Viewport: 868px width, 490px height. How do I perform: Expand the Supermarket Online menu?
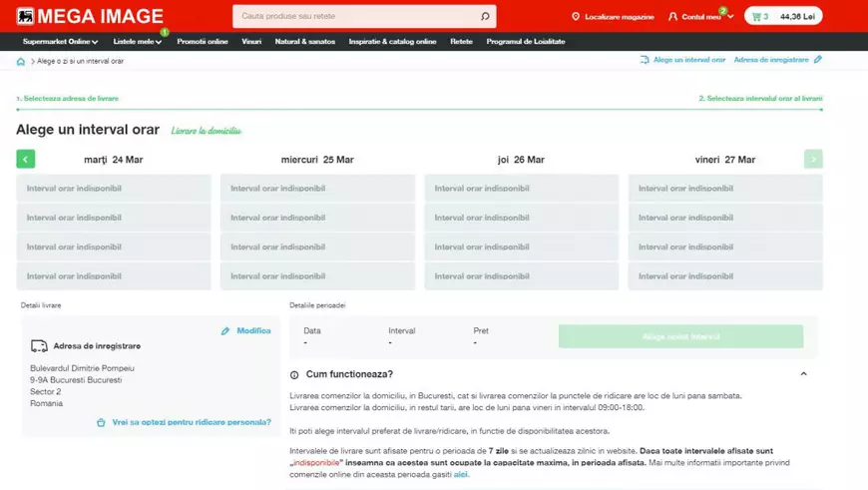coord(60,42)
